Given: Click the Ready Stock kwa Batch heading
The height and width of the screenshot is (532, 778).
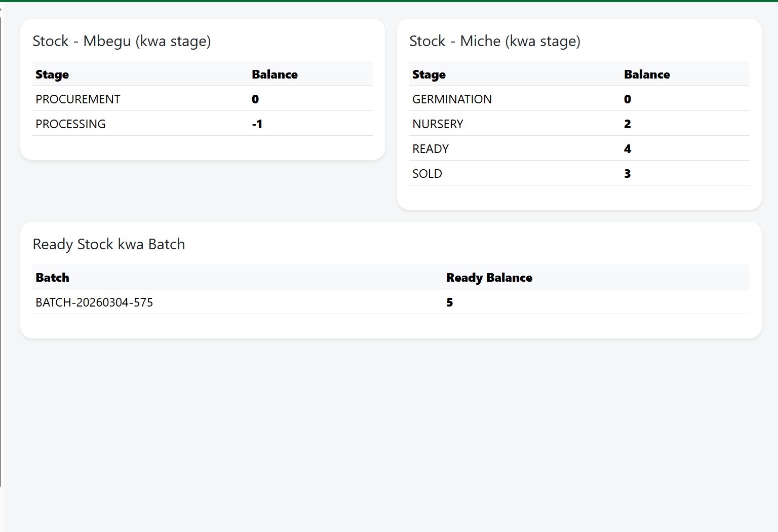Looking at the screenshot, I should click(x=109, y=244).
